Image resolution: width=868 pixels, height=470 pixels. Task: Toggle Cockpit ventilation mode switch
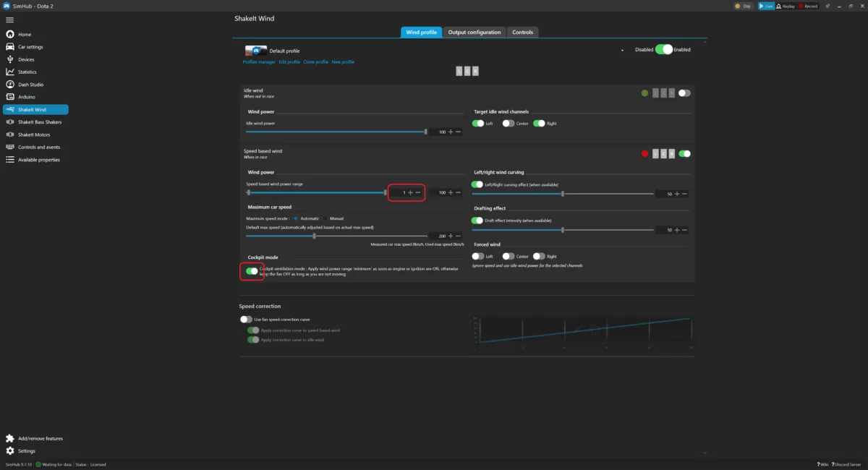[x=252, y=271]
